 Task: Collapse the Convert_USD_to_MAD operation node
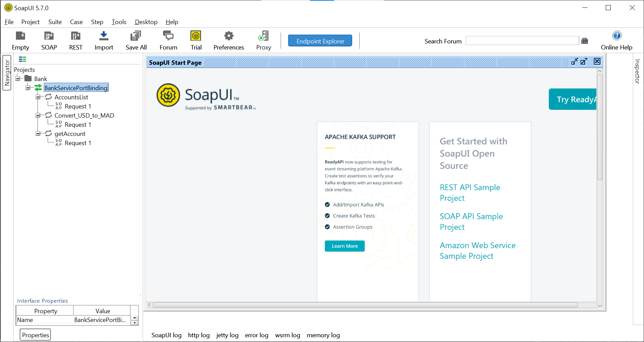tap(38, 115)
